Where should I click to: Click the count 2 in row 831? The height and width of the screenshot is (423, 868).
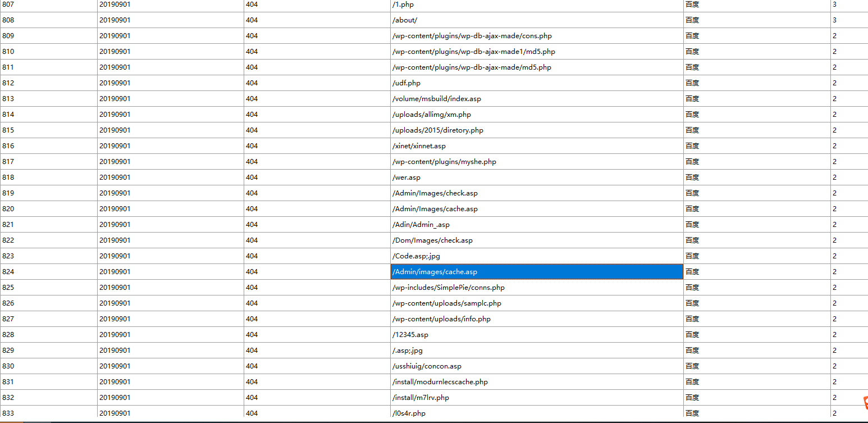pyautogui.click(x=849, y=382)
